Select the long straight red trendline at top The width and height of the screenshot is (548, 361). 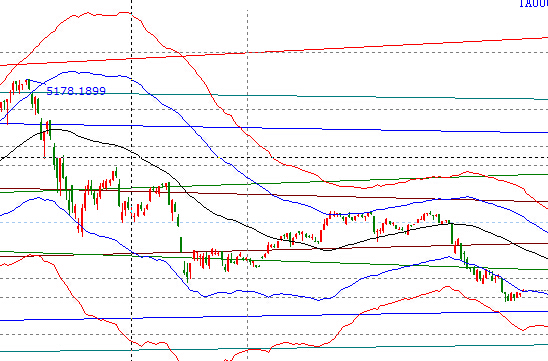coord(274,51)
